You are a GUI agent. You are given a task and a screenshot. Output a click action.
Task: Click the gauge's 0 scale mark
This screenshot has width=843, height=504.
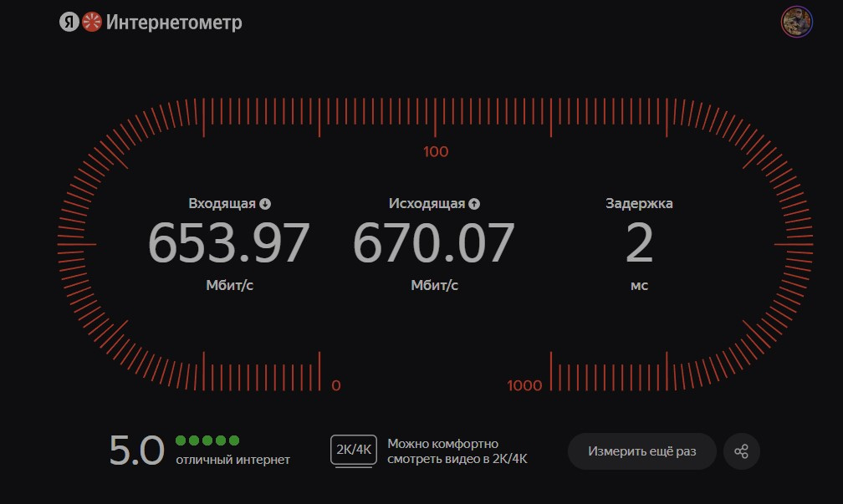(x=336, y=385)
